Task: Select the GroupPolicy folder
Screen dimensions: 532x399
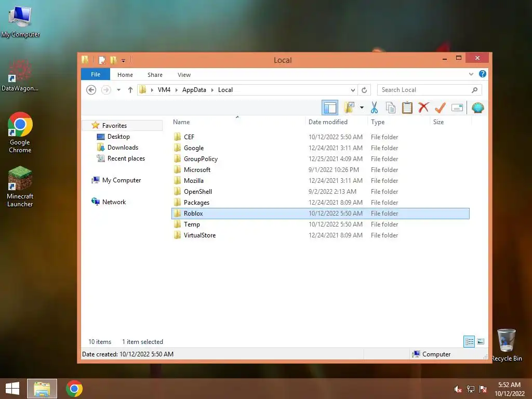Action: click(320, 159)
